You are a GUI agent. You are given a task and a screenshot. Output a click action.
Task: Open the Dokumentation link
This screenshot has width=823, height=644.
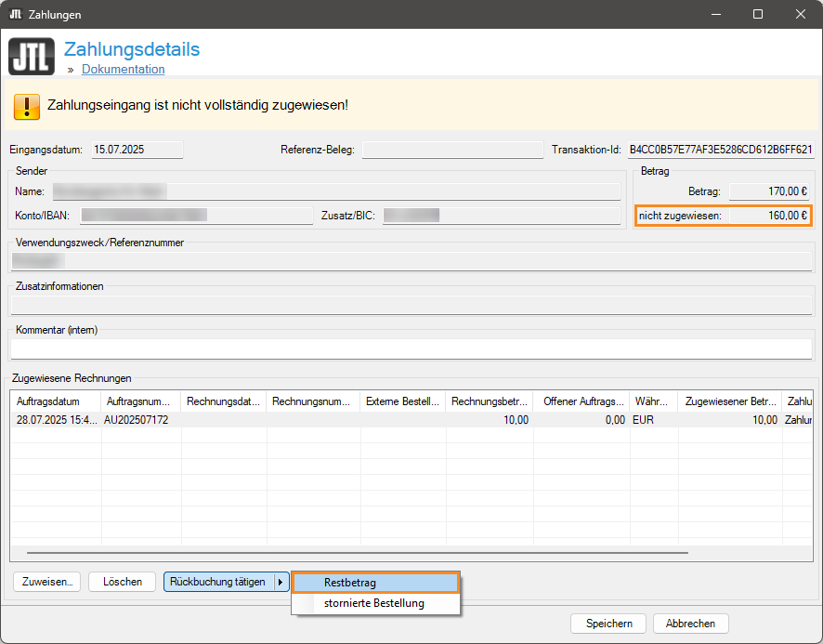[x=123, y=70]
